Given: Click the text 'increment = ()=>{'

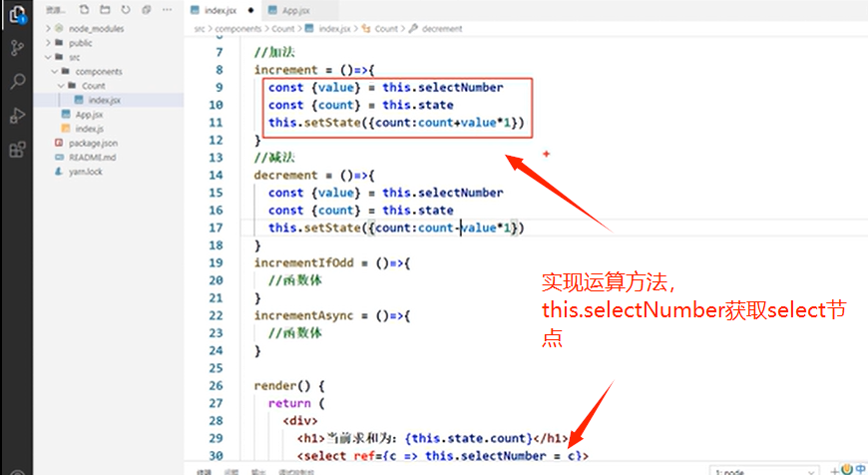Looking at the screenshot, I should (x=314, y=70).
